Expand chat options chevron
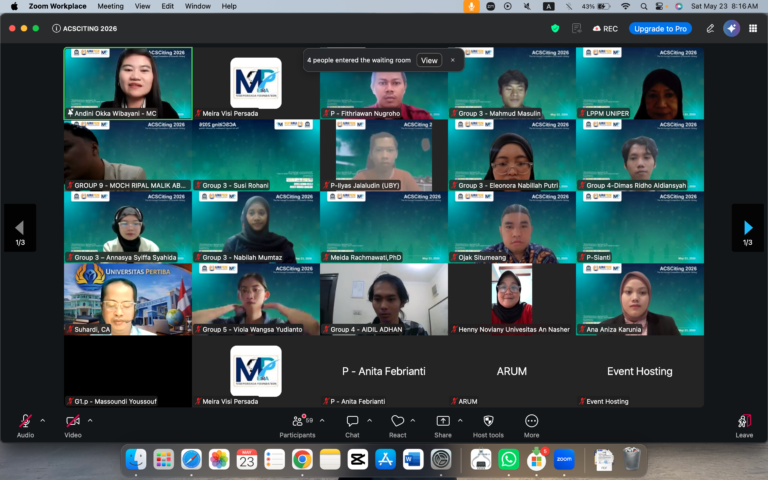The width and height of the screenshot is (768, 480). point(369,421)
